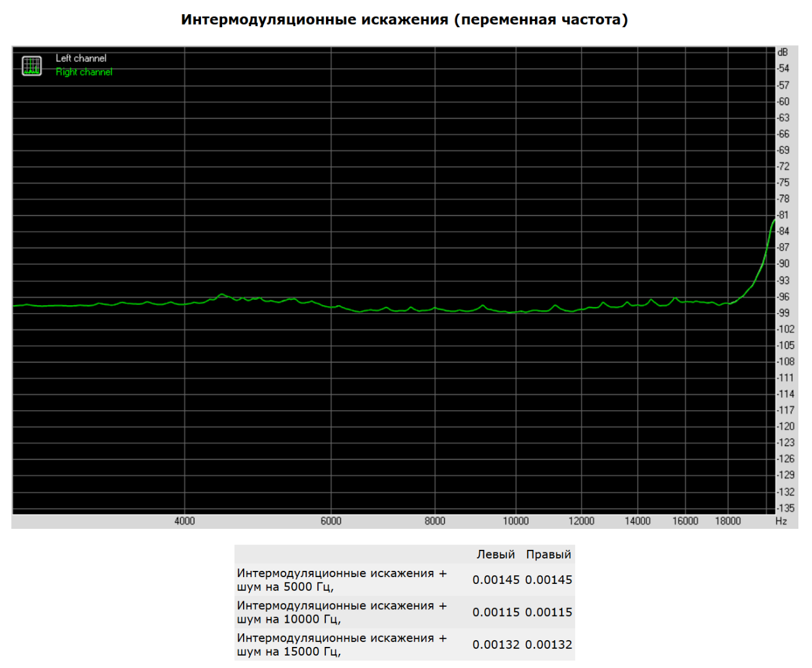The width and height of the screenshot is (812, 668).
Task: Select the 18000 frequency axis tick label
Action: [x=727, y=521]
